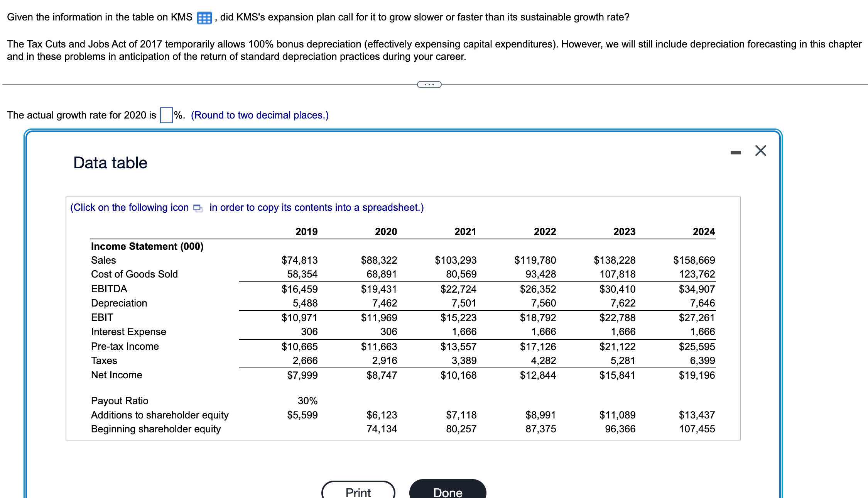This screenshot has width=868, height=498.
Task: Select the Payout Ratio 30% value
Action: tap(308, 401)
